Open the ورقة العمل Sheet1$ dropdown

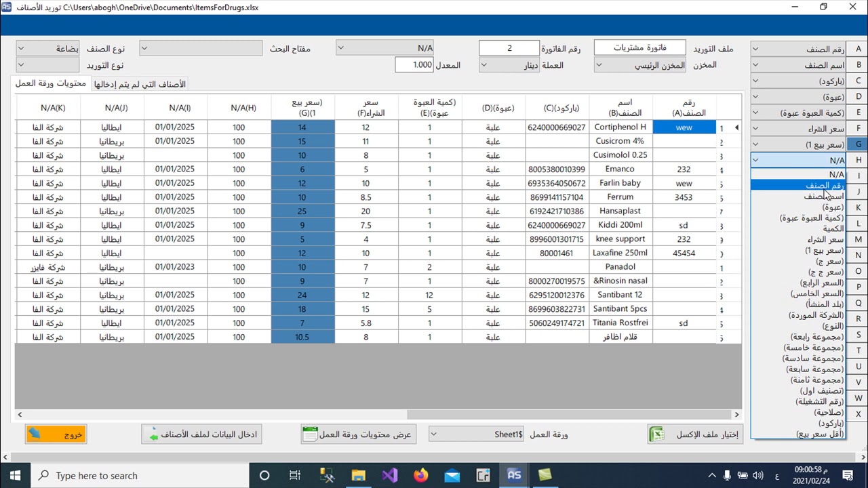476,434
